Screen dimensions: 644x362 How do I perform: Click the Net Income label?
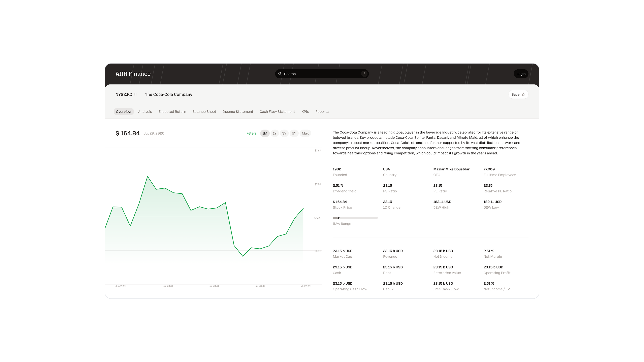coord(443,257)
